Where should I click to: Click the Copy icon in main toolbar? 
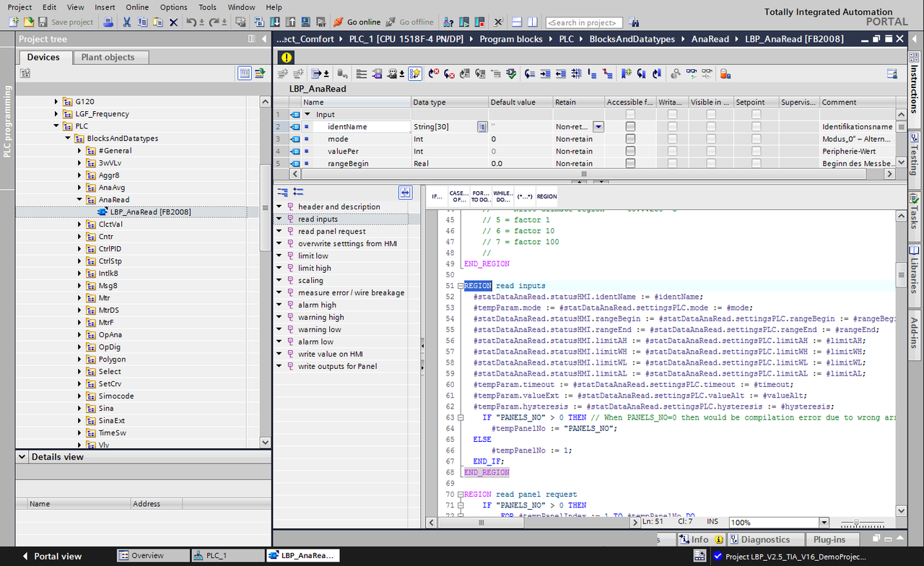(142, 22)
